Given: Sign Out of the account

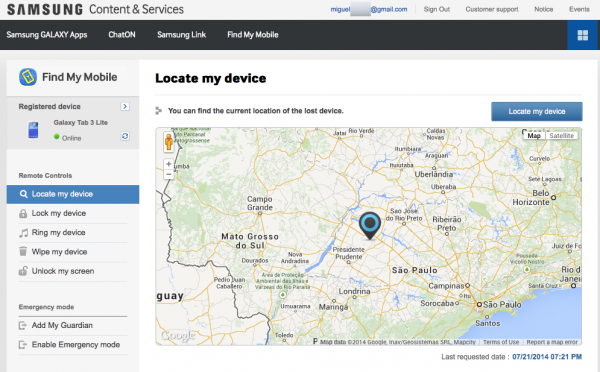Looking at the screenshot, I should tap(437, 9).
